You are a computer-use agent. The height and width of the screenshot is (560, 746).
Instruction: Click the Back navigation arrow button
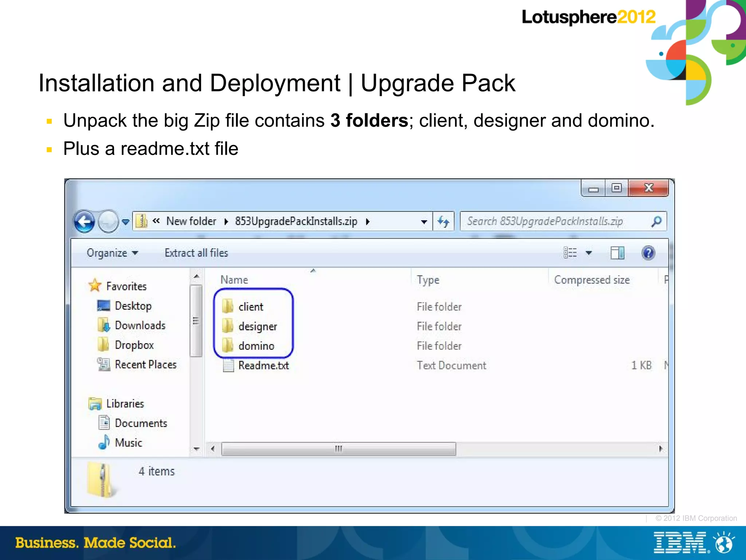coord(85,221)
